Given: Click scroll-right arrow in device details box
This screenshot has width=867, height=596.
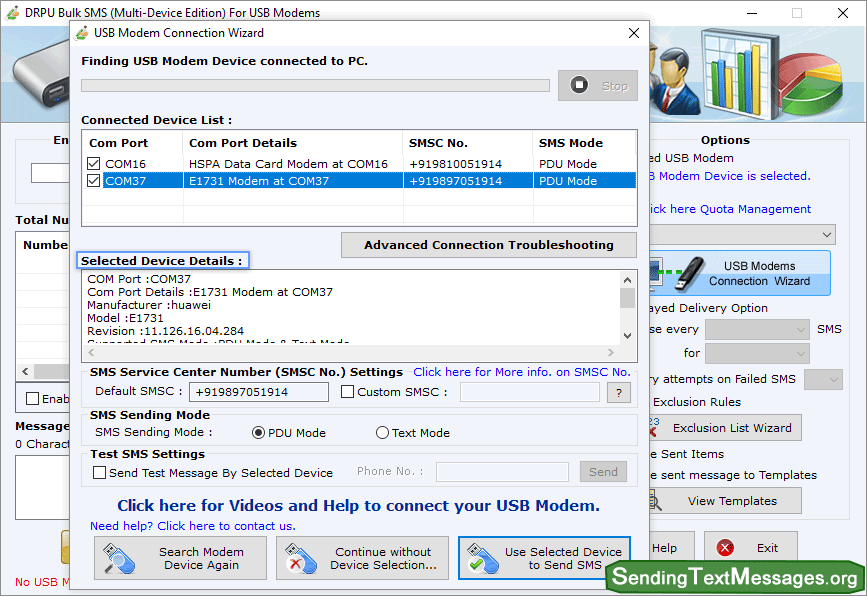Looking at the screenshot, I should pyautogui.click(x=610, y=352).
